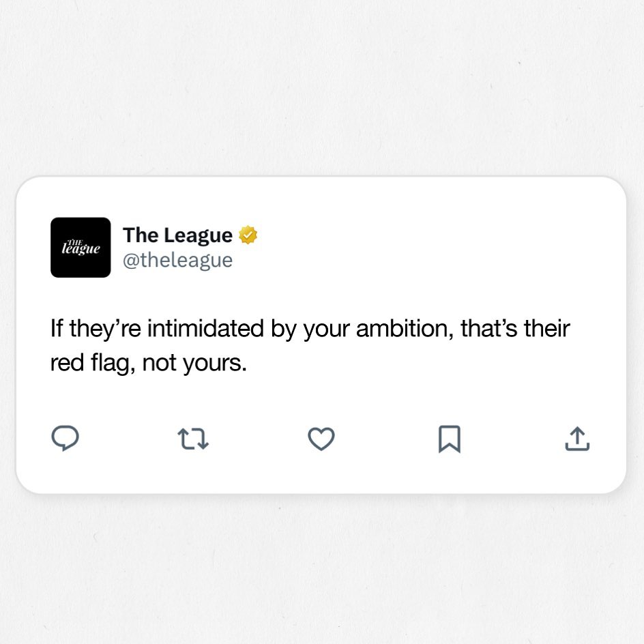
Task: Click 'league' script logo inside the avatar
Action: click(x=80, y=248)
